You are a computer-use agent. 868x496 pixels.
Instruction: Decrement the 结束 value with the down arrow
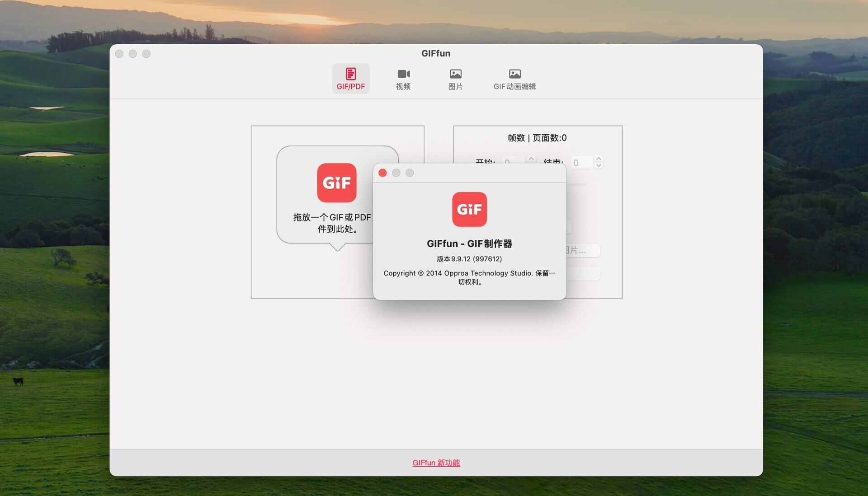point(598,165)
